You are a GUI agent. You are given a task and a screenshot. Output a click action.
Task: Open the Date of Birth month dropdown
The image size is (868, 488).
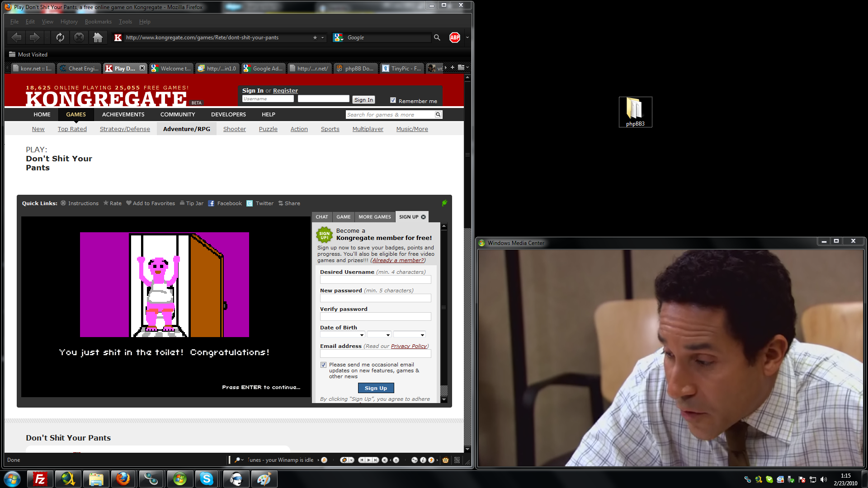pyautogui.click(x=342, y=335)
